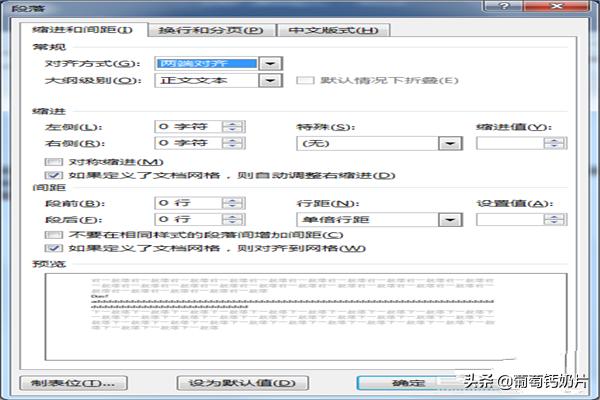Click the 段后 spacing value field
This screenshot has width=600, height=400.
click(188, 219)
